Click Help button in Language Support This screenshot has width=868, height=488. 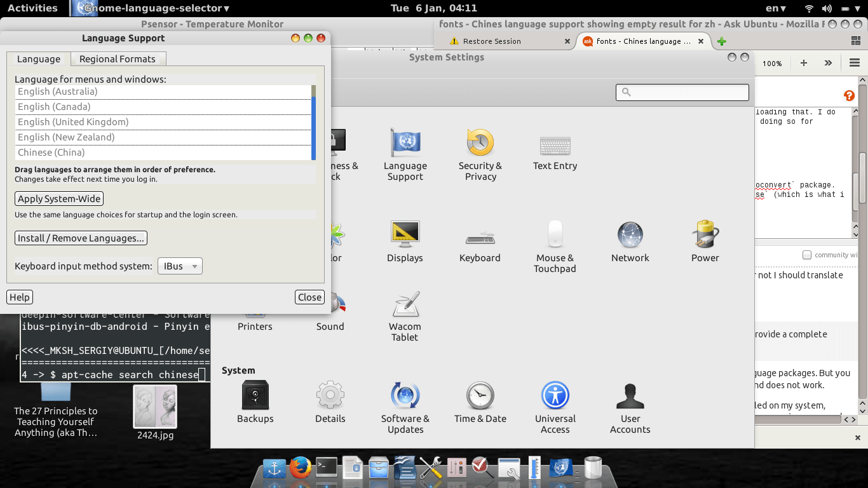pos(20,297)
